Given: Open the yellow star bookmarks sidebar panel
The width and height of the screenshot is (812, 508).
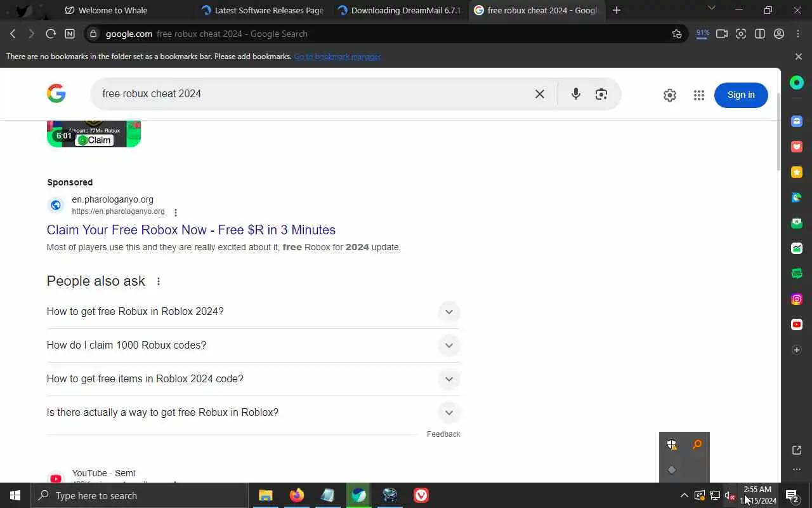Looking at the screenshot, I should (x=797, y=172).
